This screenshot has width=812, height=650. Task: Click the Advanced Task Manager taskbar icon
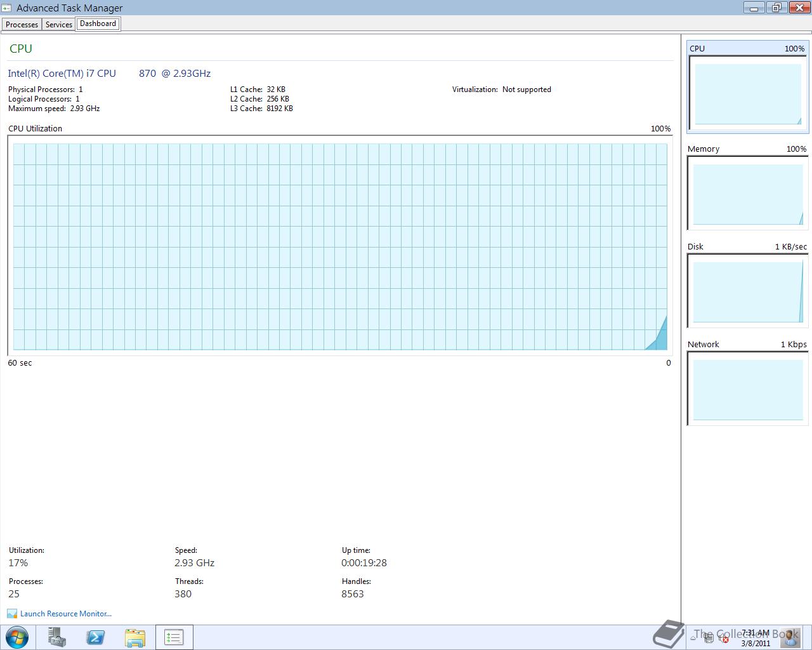tap(174, 637)
